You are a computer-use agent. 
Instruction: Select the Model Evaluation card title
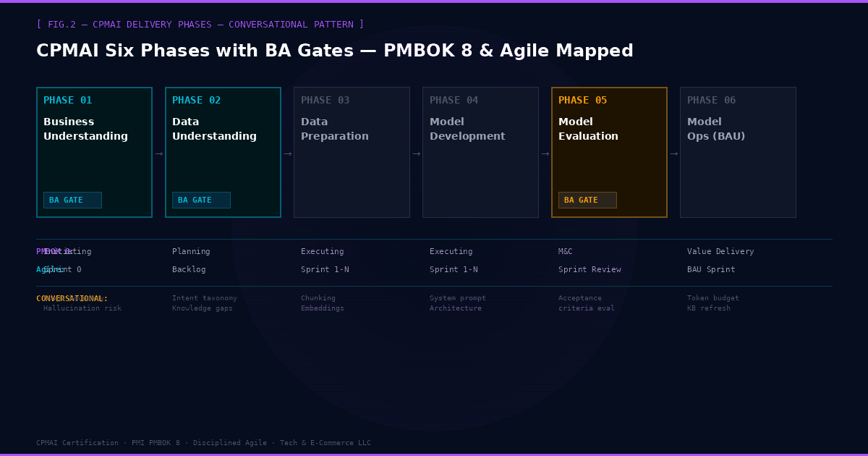tap(588, 129)
